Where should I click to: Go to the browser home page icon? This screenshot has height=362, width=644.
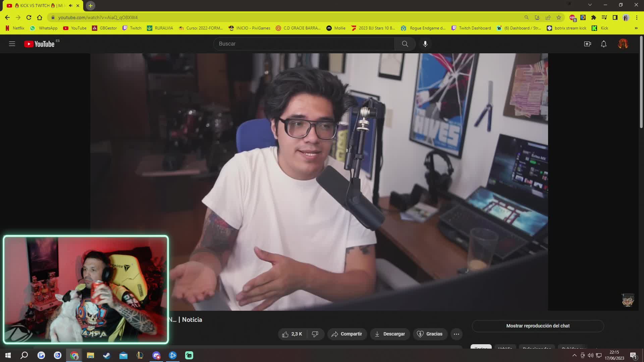[40, 17]
